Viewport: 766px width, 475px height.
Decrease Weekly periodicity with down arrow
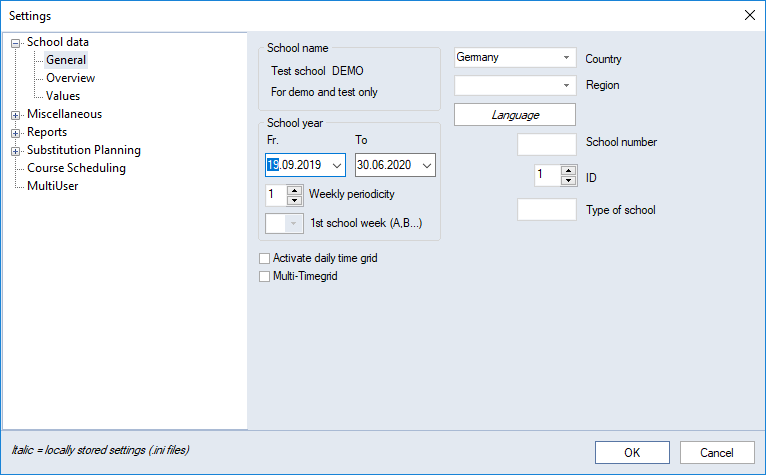(x=294, y=200)
